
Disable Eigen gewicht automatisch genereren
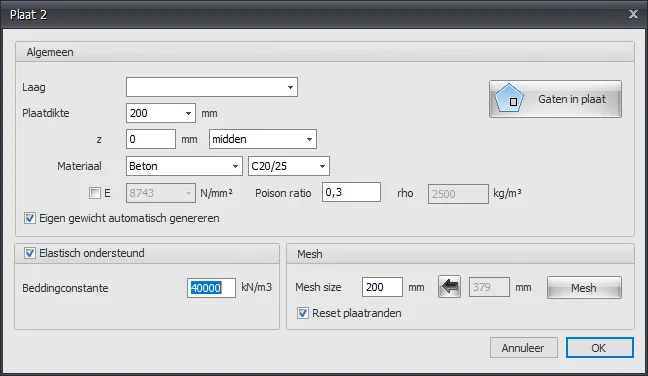click(x=30, y=218)
